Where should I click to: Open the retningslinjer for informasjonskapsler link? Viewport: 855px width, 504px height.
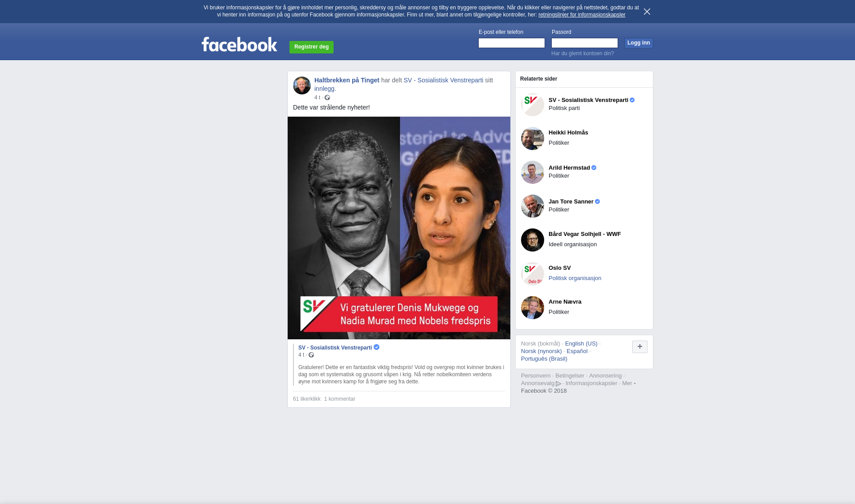(x=582, y=15)
